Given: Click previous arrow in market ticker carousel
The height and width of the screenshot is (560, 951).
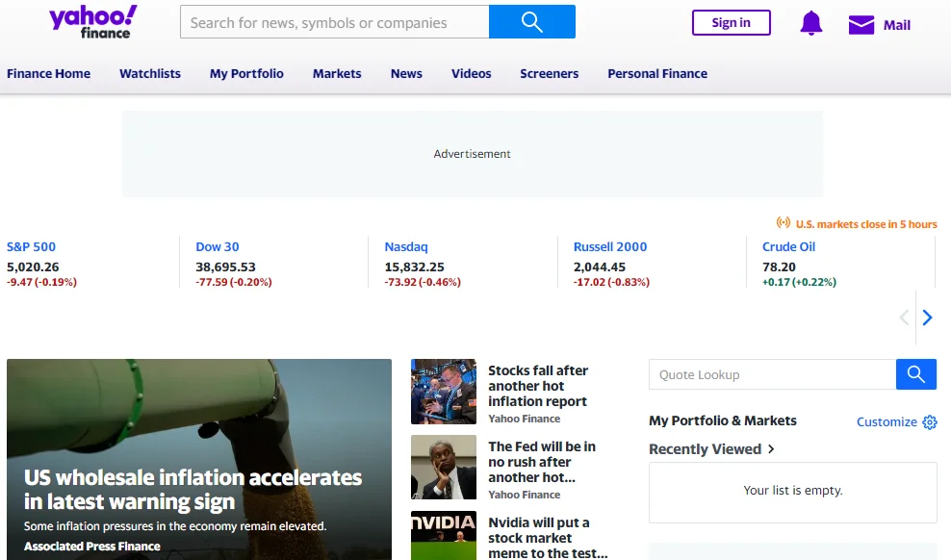Looking at the screenshot, I should point(904,318).
